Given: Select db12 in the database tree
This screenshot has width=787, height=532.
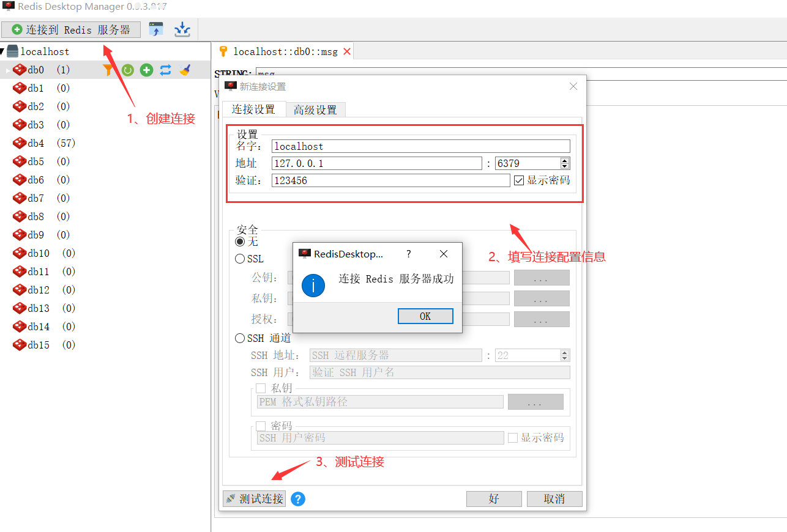Looking at the screenshot, I should [44, 290].
